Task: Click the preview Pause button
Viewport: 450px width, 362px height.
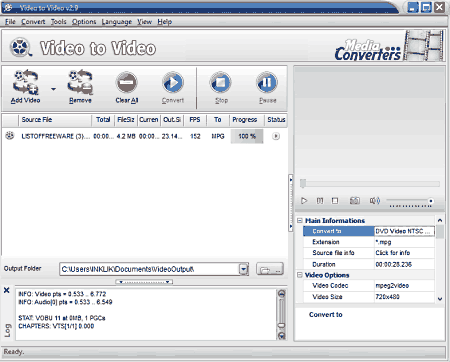Action: [320, 201]
